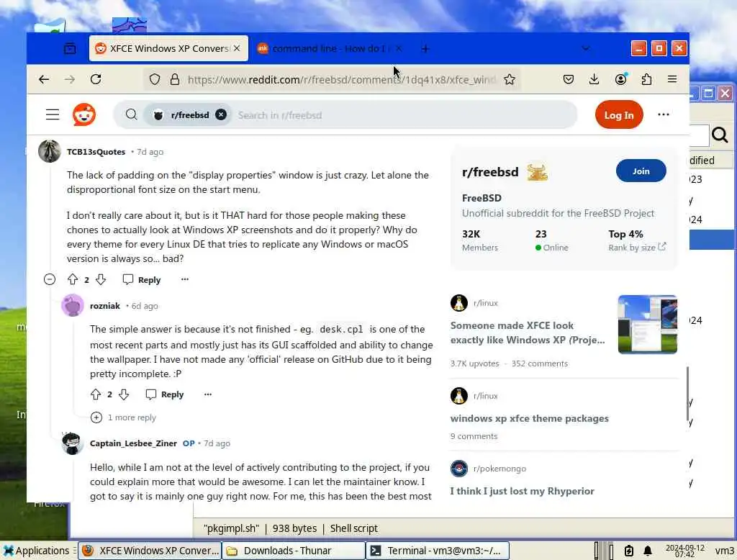This screenshot has height=560, width=737.
Task: Click the Reddit search magnifier icon
Action: pyautogui.click(x=132, y=114)
